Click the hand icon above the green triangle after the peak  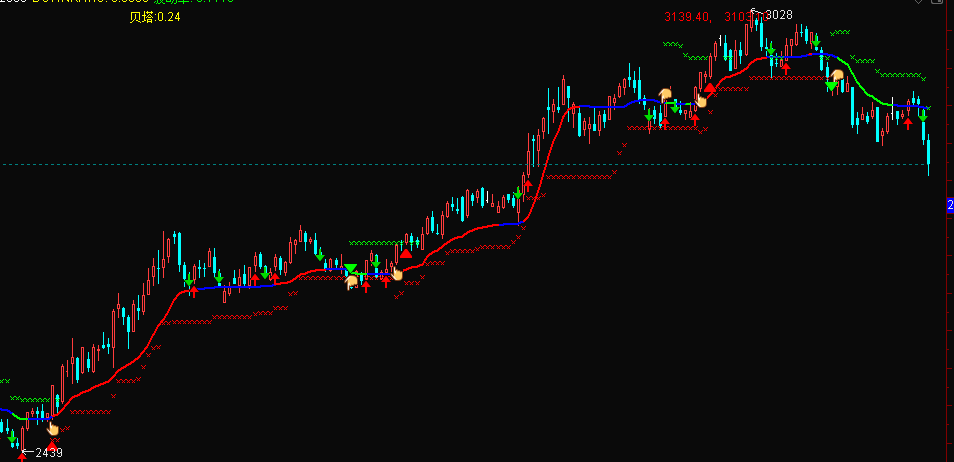click(x=838, y=76)
